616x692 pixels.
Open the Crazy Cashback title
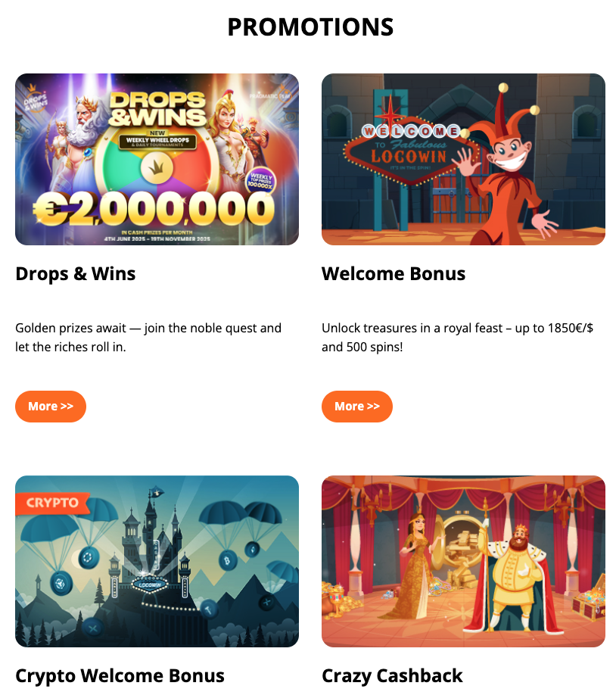(392, 675)
